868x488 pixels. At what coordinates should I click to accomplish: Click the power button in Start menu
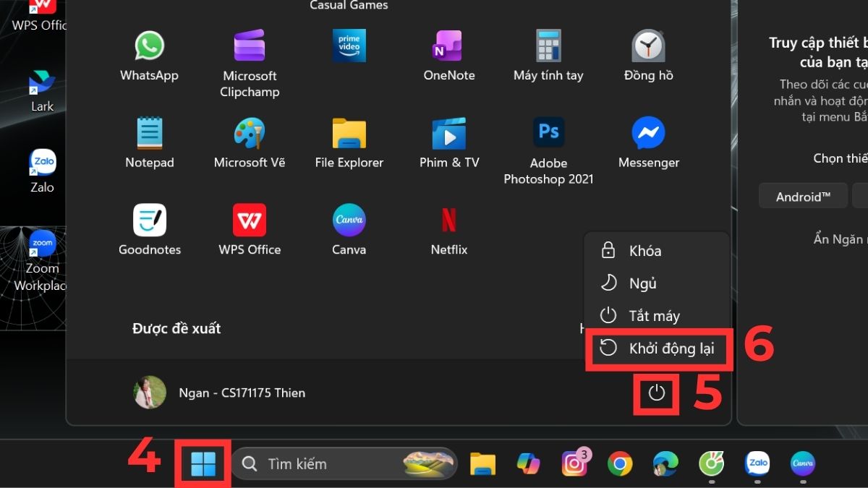[x=656, y=393]
